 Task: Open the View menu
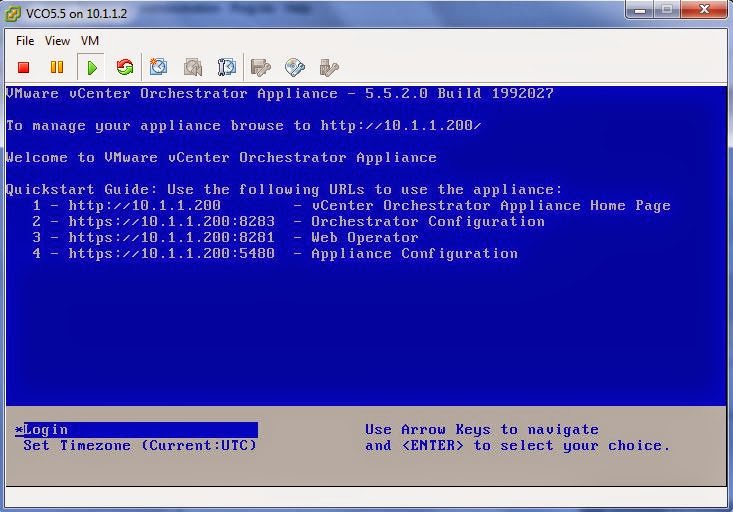click(x=57, y=41)
